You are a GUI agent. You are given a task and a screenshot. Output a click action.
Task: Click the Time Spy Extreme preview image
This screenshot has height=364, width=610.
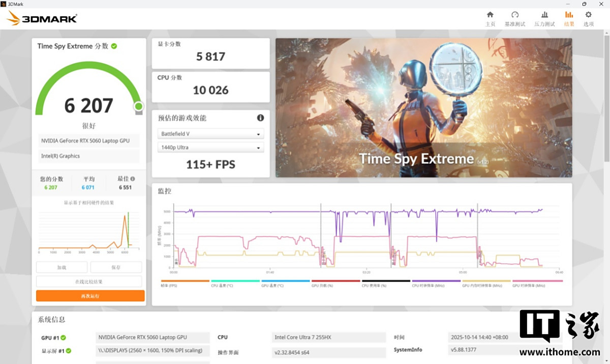[x=423, y=108]
